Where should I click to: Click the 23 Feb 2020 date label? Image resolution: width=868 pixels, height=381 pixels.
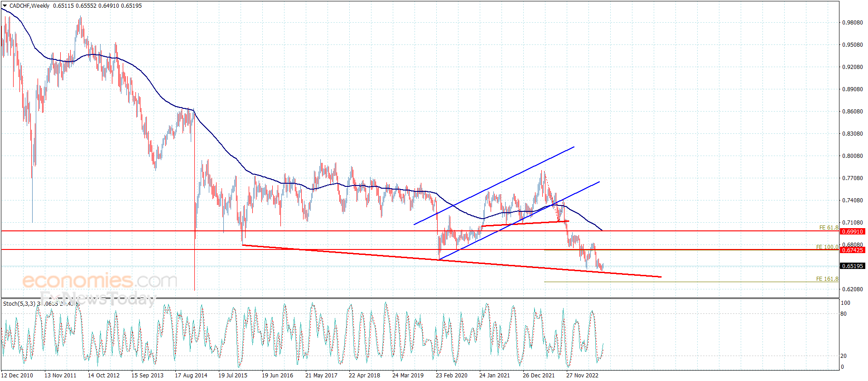tap(451, 375)
